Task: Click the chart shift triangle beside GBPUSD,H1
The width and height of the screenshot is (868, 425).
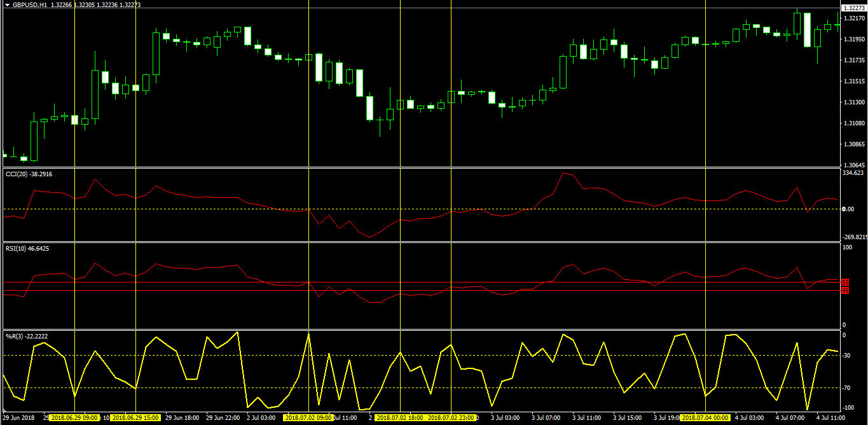Action: coord(6,4)
